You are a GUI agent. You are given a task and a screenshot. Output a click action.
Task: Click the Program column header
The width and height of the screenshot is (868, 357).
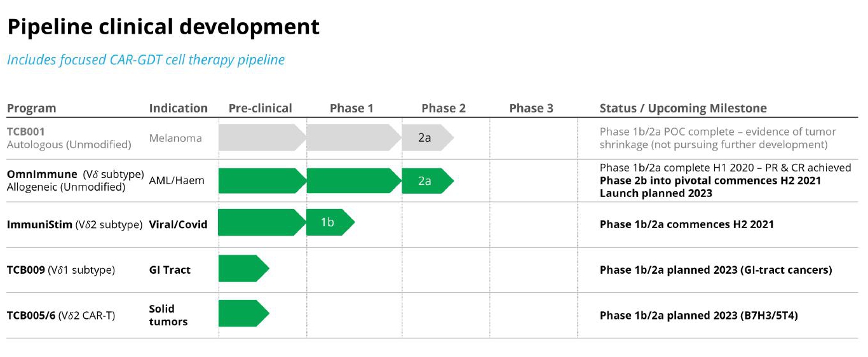click(x=32, y=109)
